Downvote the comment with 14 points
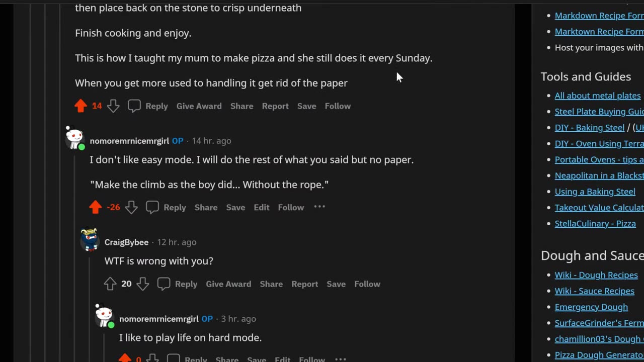Screen dimensions: 644x362 tap(113, 106)
